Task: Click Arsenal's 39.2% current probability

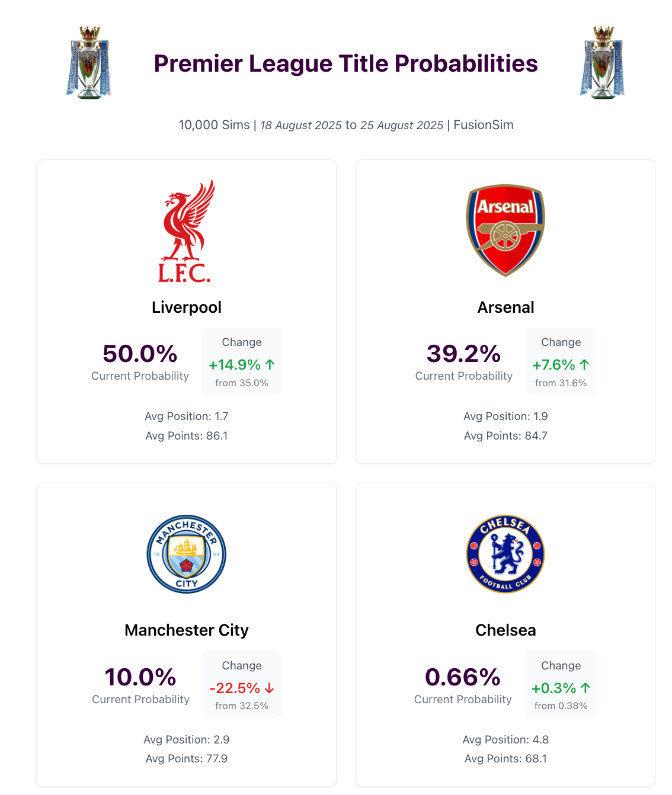Action: pyautogui.click(x=463, y=354)
